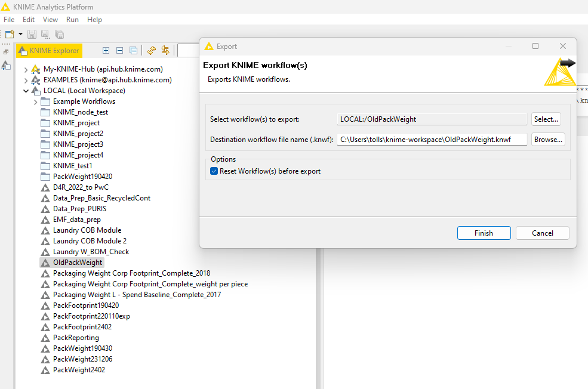The image size is (588, 389).
Task: Click the Synchronize with editor arrows icon
Action: coord(165,51)
